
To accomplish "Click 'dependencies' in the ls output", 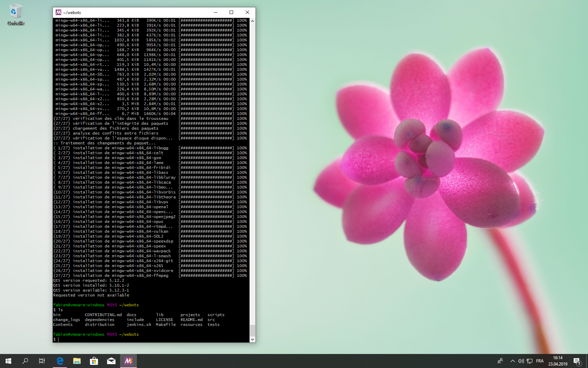I will 100,320.
